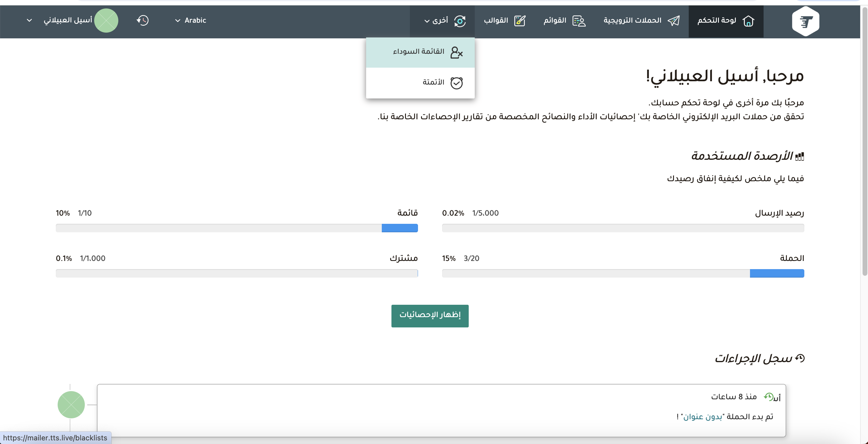Open the activity history clock icon
Image resolution: width=868 pixels, height=444 pixels.
(142, 21)
